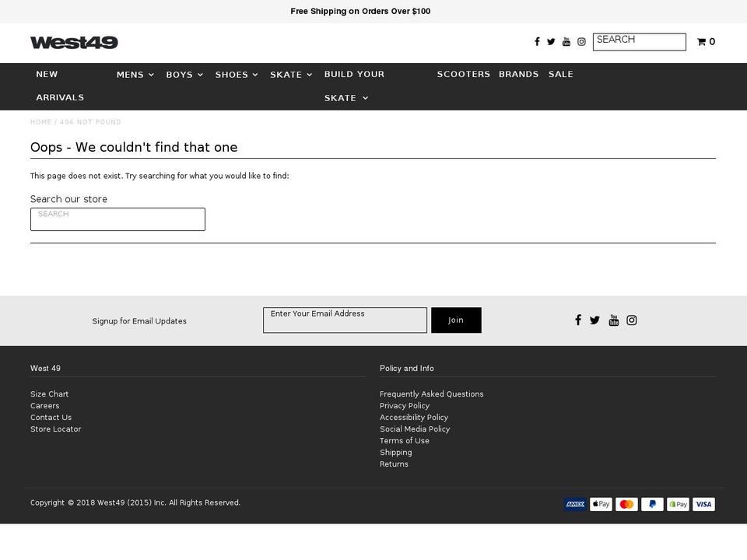Open the Privacy Policy link
This screenshot has height=560, width=747.
pyautogui.click(x=405, y=406)
